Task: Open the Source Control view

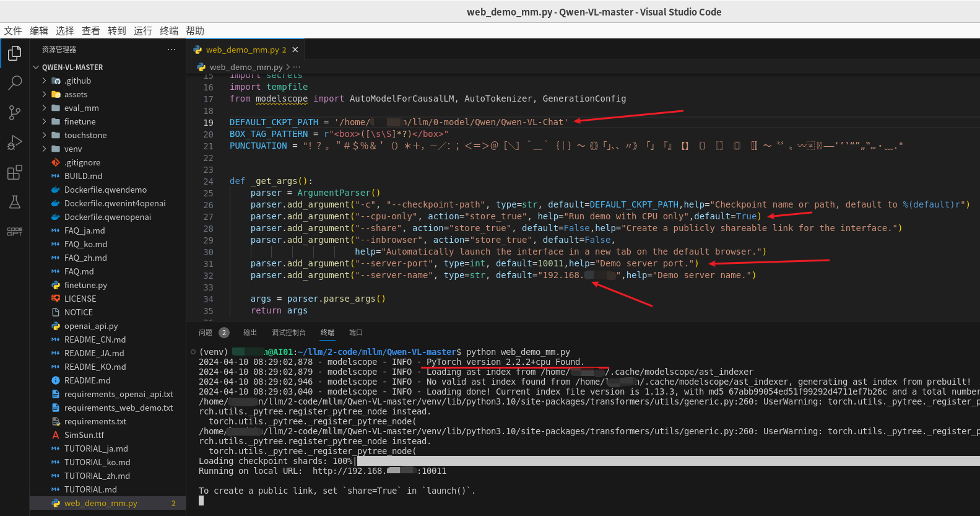Action: point(15,113)
